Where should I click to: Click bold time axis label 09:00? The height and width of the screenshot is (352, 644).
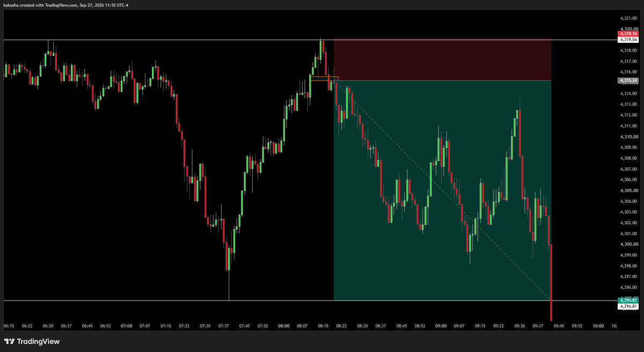[x=441, y=326]
